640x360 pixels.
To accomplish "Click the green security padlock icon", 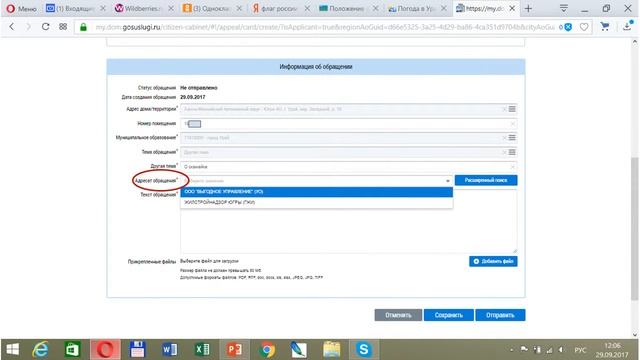I will 83,27.
